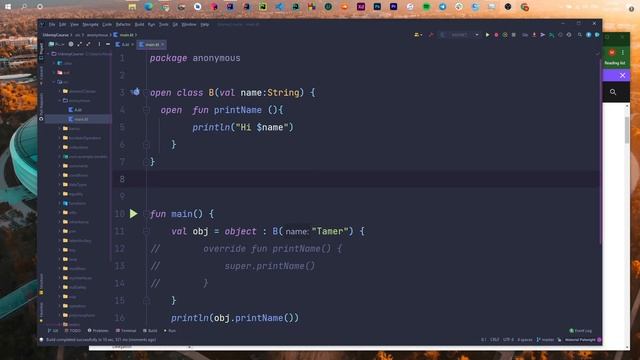Screen dimensions: 640x360
Task: Open the Problems tool window
Action: (x=98, y=331)
